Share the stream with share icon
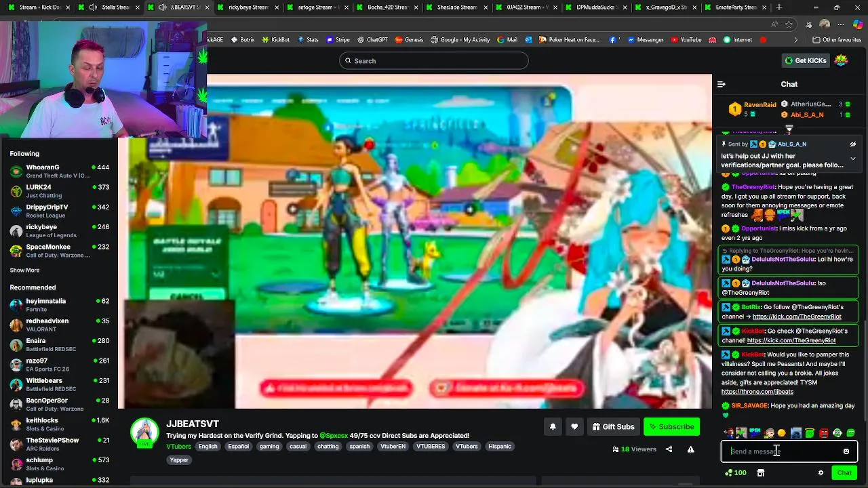This screenshot has height=488, width=868. [x=669, y=449]
